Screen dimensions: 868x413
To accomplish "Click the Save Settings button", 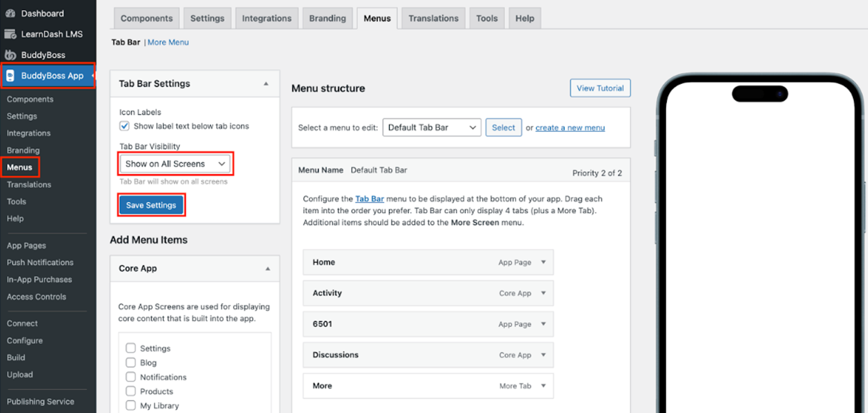I will pyautogui.click(x=151, y=205).
